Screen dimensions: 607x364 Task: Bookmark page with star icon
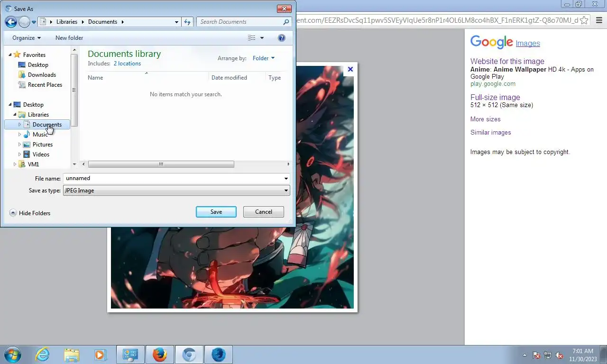coord(584,20)
